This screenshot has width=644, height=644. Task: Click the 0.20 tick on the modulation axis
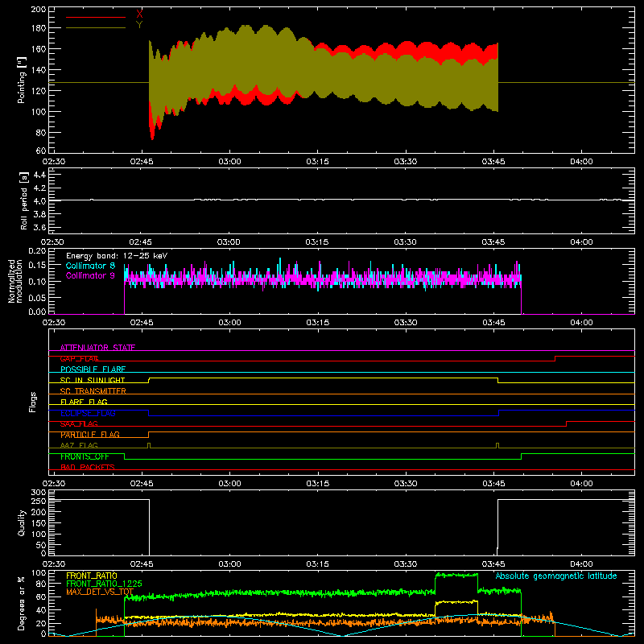(x=37, y=251)
